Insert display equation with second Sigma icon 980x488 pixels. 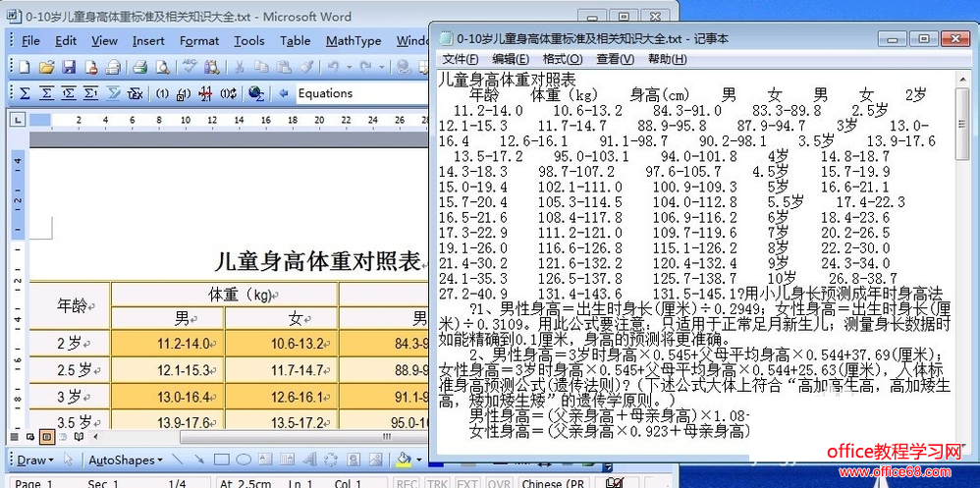[47, 93]
